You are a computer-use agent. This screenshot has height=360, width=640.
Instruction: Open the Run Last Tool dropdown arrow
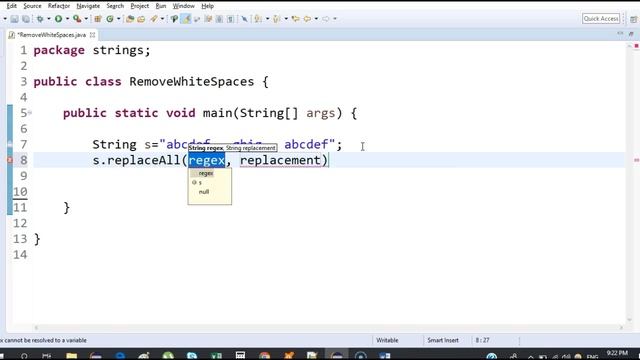coord(86,19)
